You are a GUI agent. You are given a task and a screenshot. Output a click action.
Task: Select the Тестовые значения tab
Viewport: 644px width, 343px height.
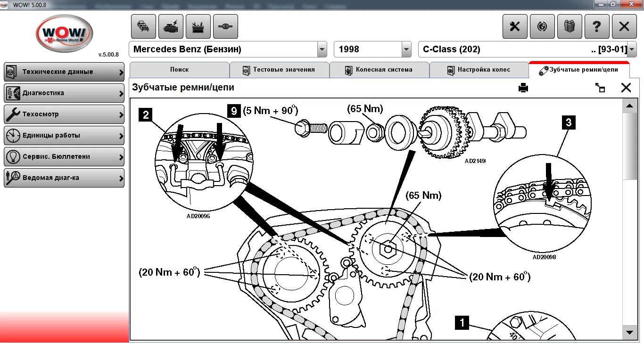click(279, 70)
